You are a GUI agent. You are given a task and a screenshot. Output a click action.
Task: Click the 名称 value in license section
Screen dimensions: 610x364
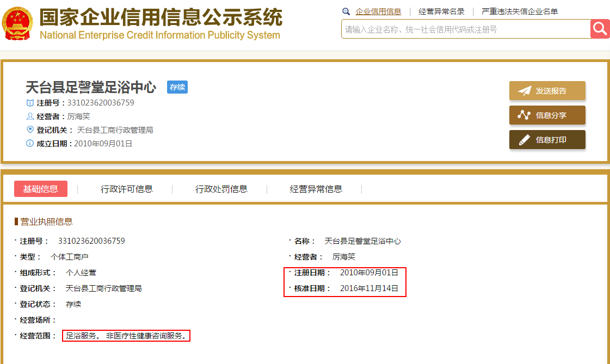pyautogui.click(x=362, y=241)
